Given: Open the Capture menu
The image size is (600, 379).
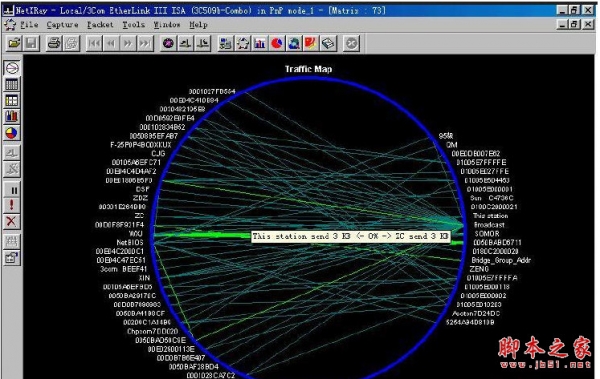Looking at the screenshot, I should pyautogui.click(x=62, y=25).
